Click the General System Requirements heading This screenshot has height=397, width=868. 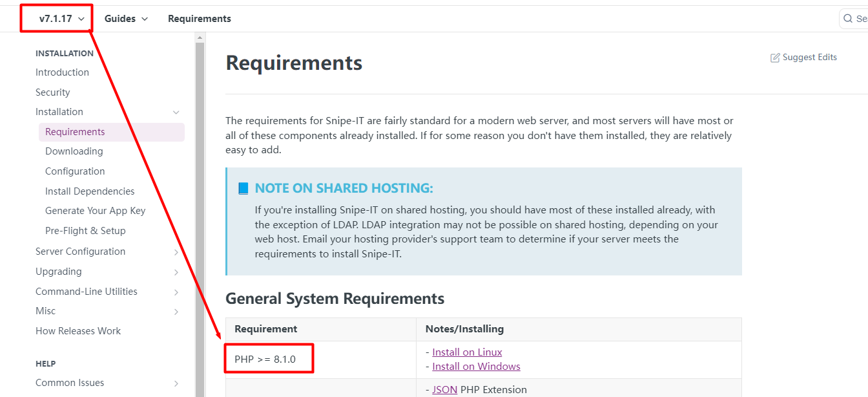coord(335,299)
